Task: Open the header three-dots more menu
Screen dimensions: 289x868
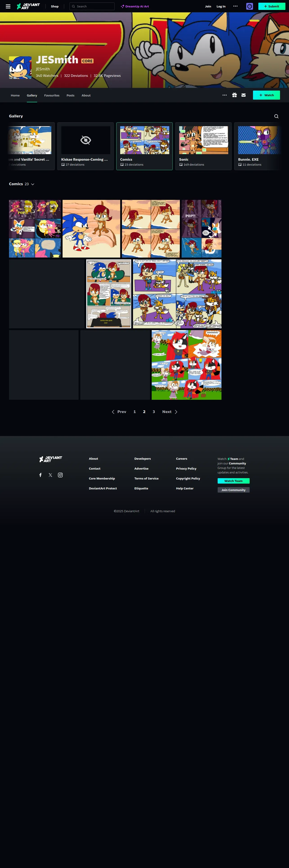Action: pos(235,6)
